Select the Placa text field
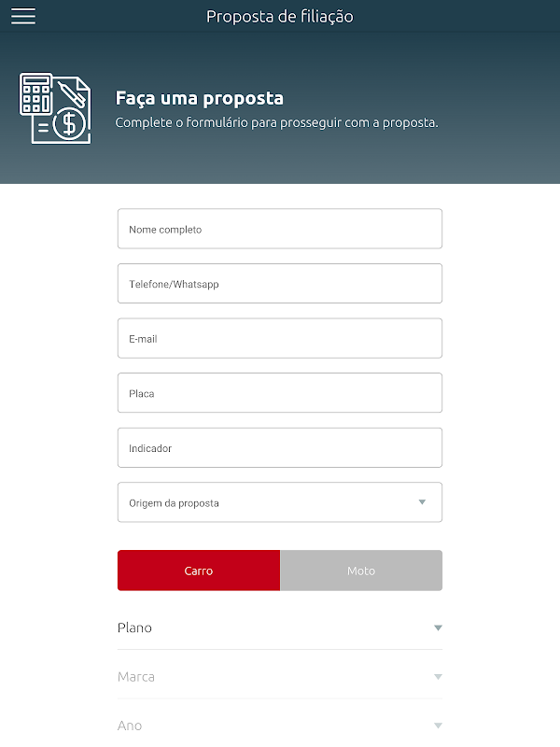Viewport: 560px width, 747px height. point(280,393)
